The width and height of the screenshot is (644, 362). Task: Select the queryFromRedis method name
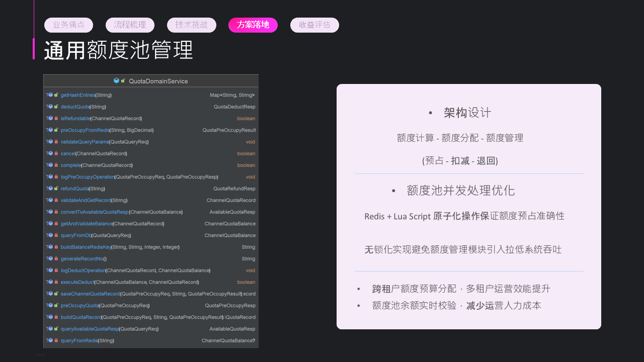click(x=79, y=340)
